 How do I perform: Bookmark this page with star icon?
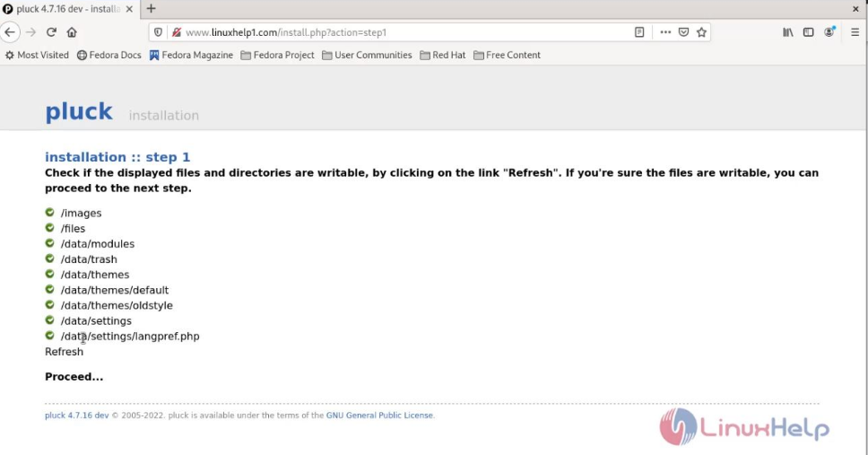[702, 32]
